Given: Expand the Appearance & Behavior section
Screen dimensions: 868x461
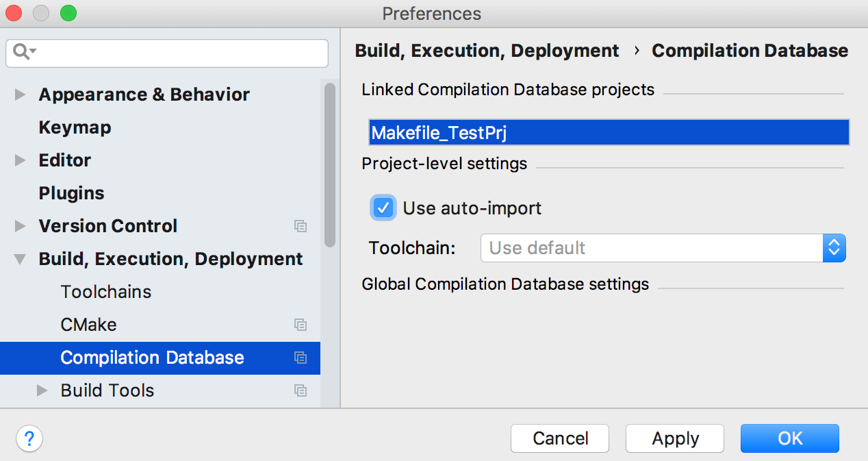Looking at the screenshot, I should tap(21, 95).
